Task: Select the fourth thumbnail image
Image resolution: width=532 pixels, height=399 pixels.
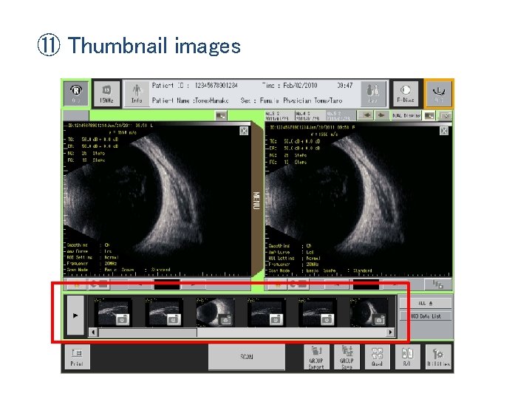Action: click(x=265, y=313)
